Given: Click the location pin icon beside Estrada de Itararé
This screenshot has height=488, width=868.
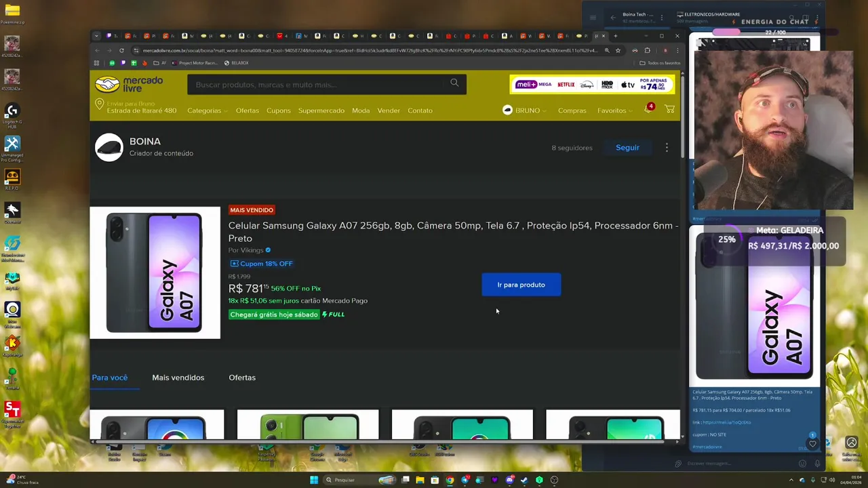Looking at the screenshot, I should click(100, 106).
